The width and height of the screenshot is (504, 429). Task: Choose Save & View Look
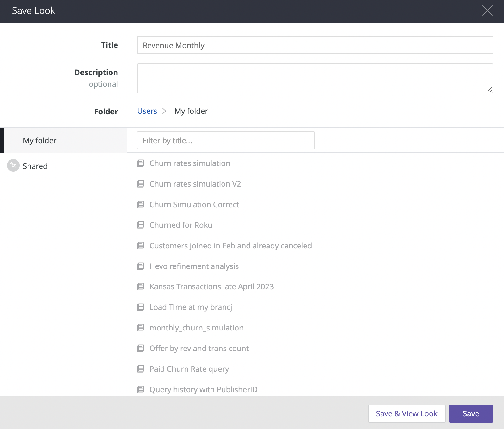point(407,413)
